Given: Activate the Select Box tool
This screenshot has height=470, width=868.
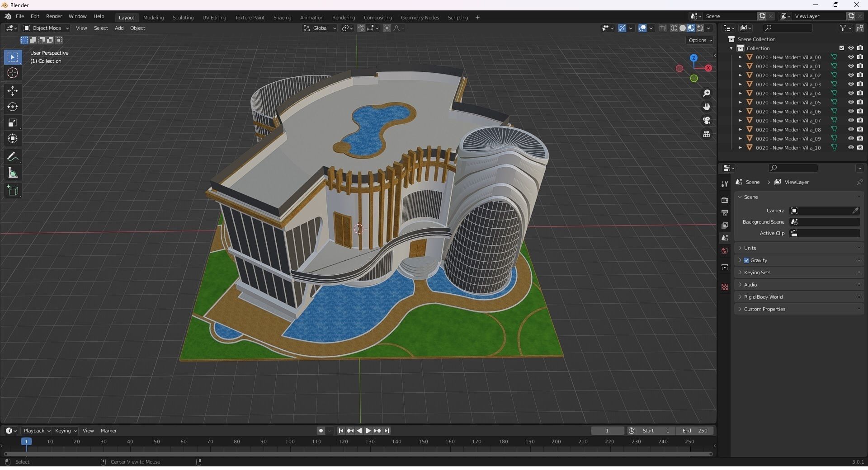Looking at the screenshot, I should pos(13,57).
